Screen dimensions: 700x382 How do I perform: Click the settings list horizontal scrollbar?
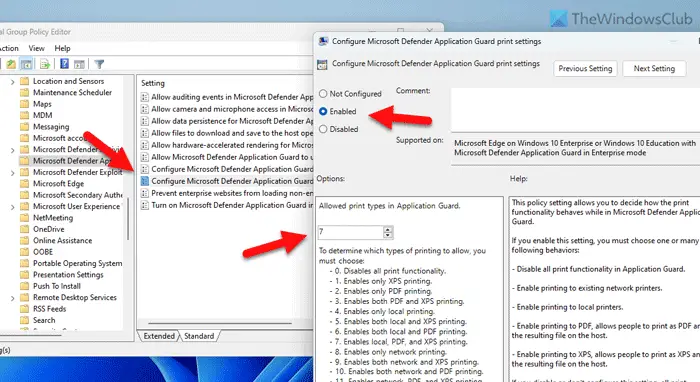pyautogui.click(x=220, y=323)
